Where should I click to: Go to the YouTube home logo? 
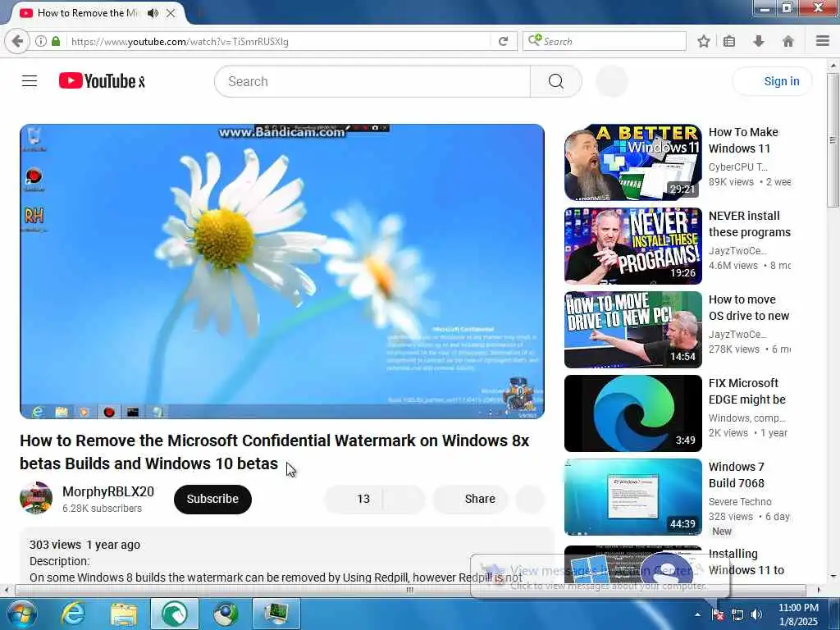[x=102, y=81]
